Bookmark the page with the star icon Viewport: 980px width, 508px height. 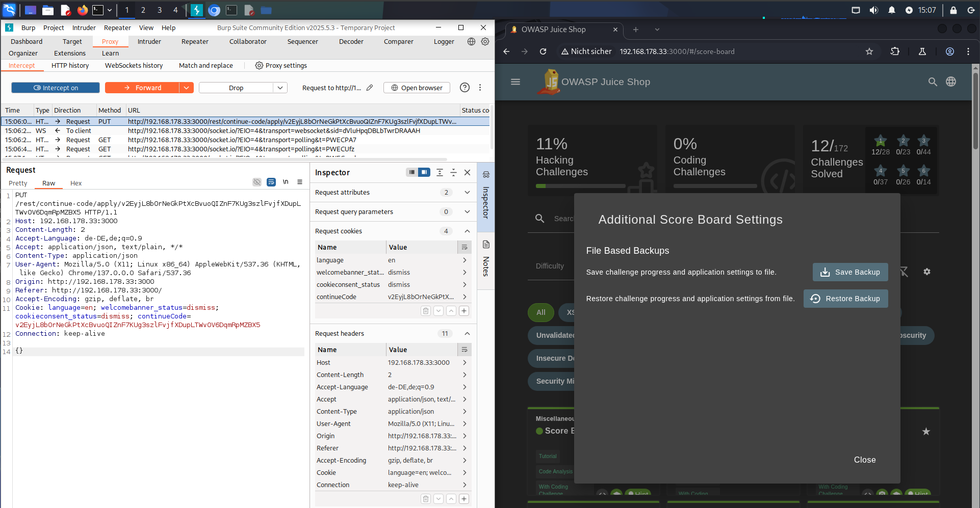(x=869, y=51)
